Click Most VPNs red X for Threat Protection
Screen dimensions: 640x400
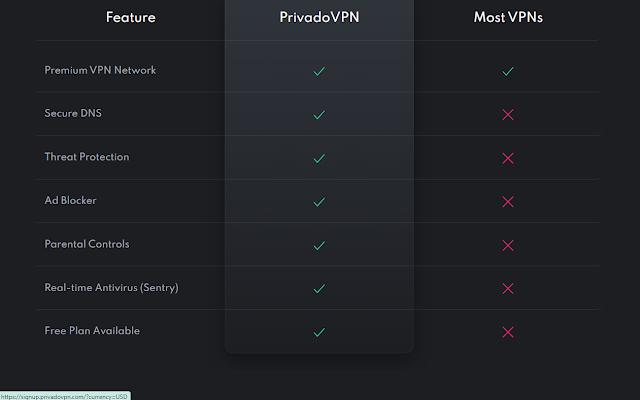(508, 158)
